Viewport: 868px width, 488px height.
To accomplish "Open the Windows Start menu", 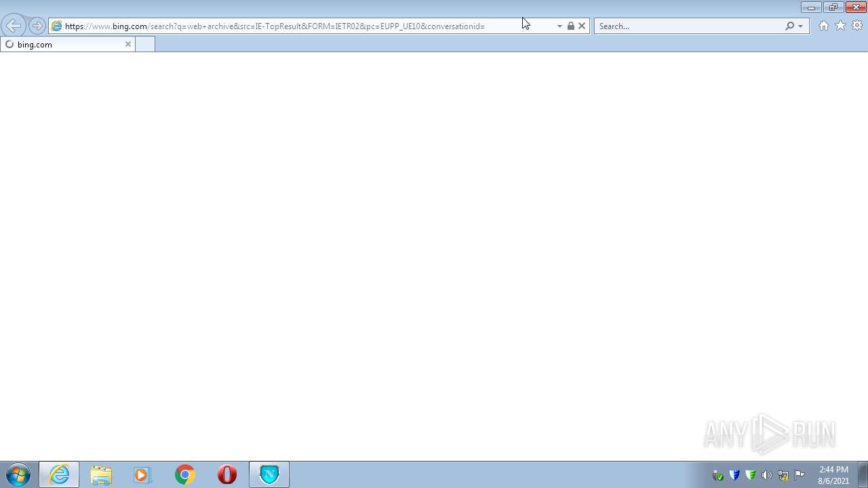I will pyautogui.click(x=18, y=474).
